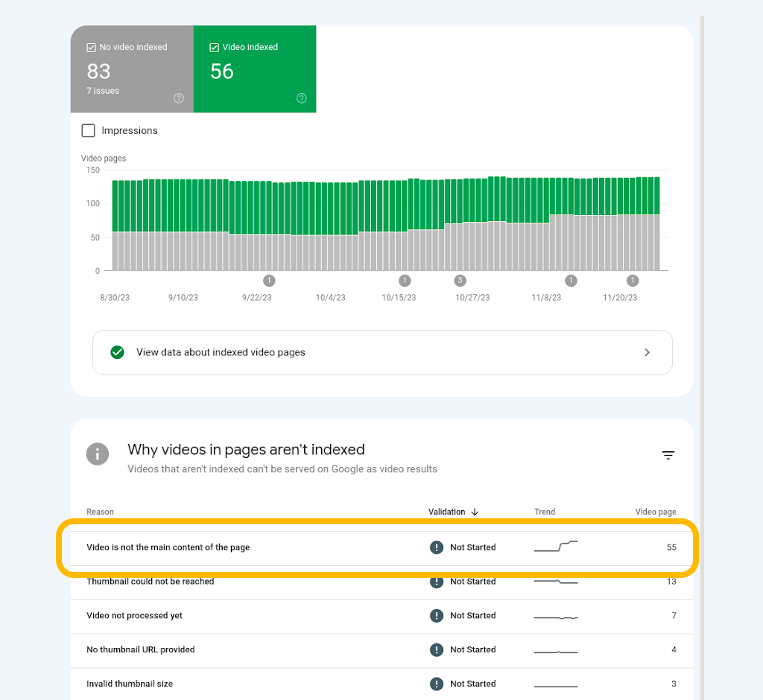Click warning icon for Video not processed yet
Screen dimensions: 763x700
[x=437, y=616]
